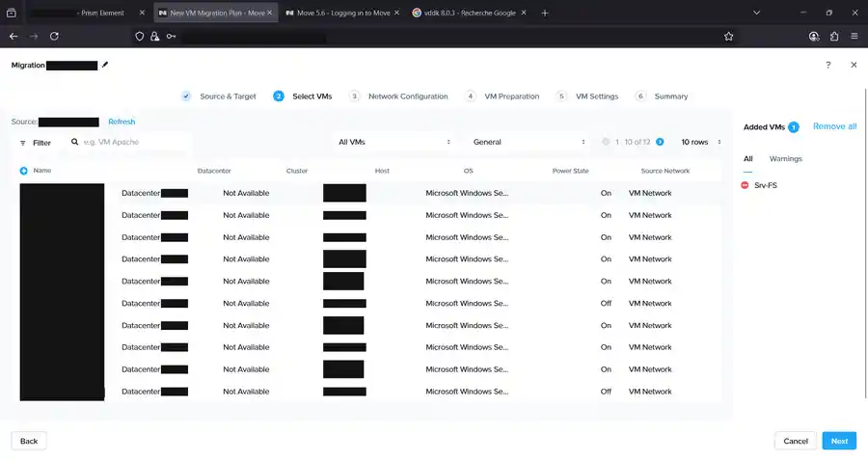Go to the Network Configuration step
Screen dimensions: 868x461
tap(398, 96)
